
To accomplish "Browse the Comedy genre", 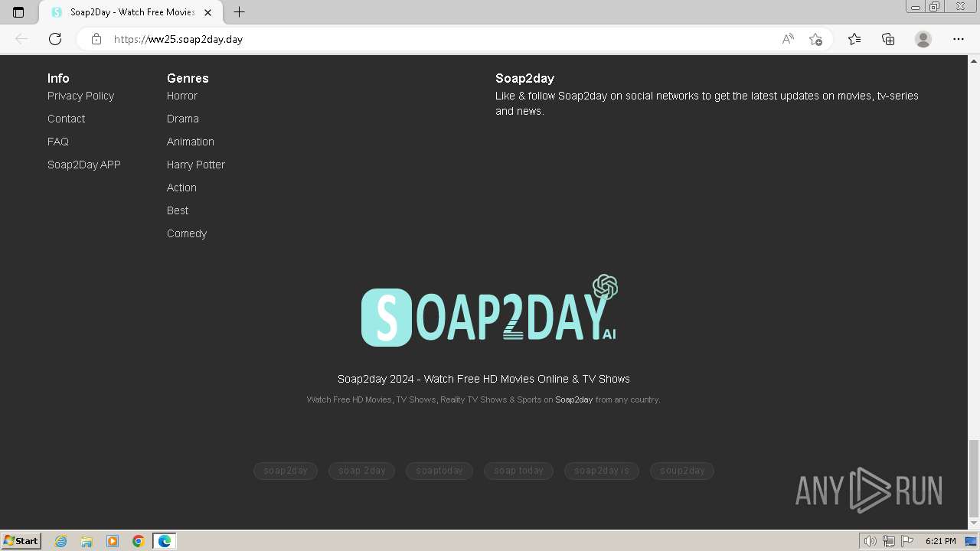I will (x=187, y=233).
